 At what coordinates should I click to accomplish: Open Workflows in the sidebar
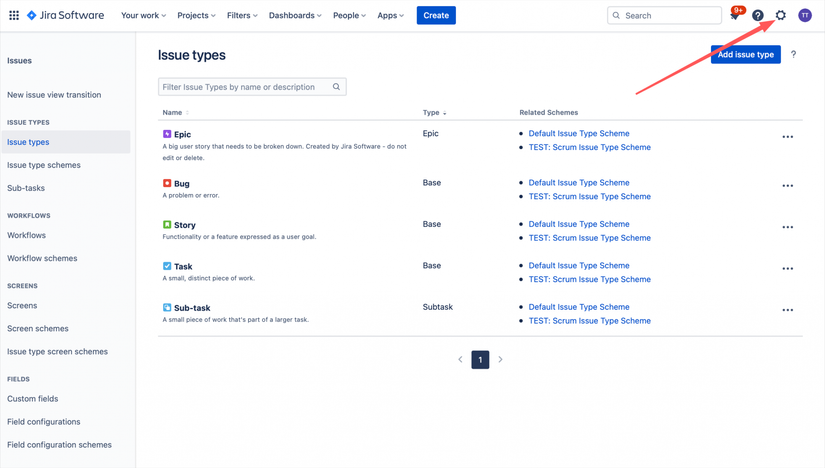click(x=27, y=235)
